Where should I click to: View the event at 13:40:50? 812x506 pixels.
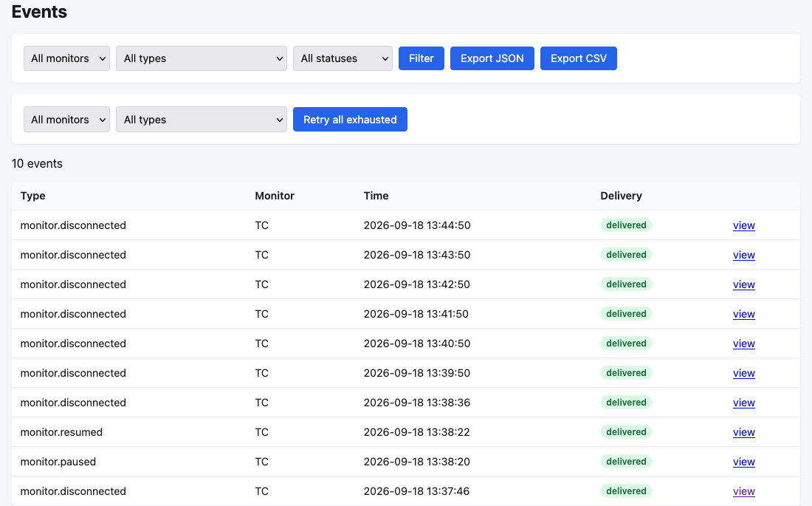pos(743,343)
